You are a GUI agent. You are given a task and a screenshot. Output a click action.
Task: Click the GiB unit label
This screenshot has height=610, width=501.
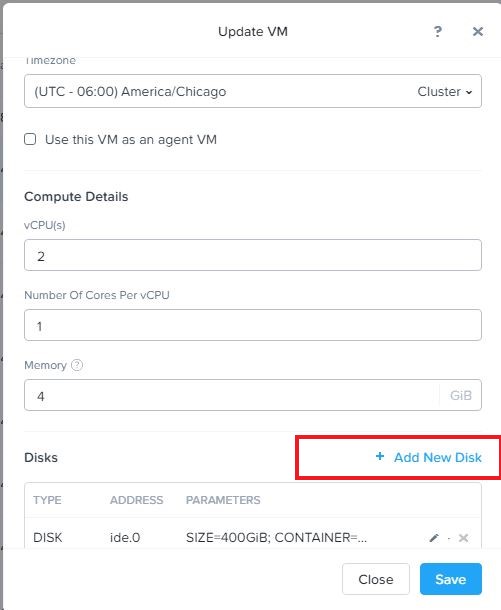point(461,395)
